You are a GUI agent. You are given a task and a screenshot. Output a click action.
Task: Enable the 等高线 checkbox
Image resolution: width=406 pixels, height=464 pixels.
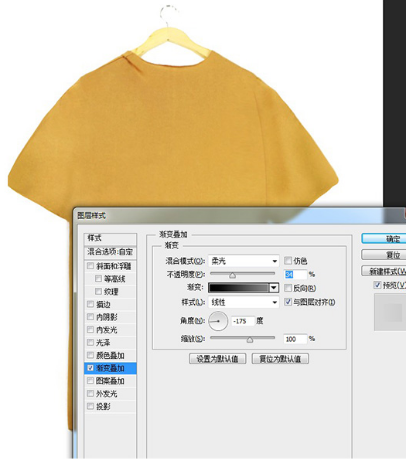98,279
